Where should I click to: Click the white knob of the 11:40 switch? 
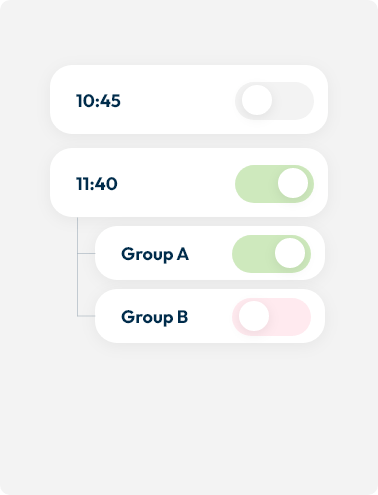tap(293, 183)
